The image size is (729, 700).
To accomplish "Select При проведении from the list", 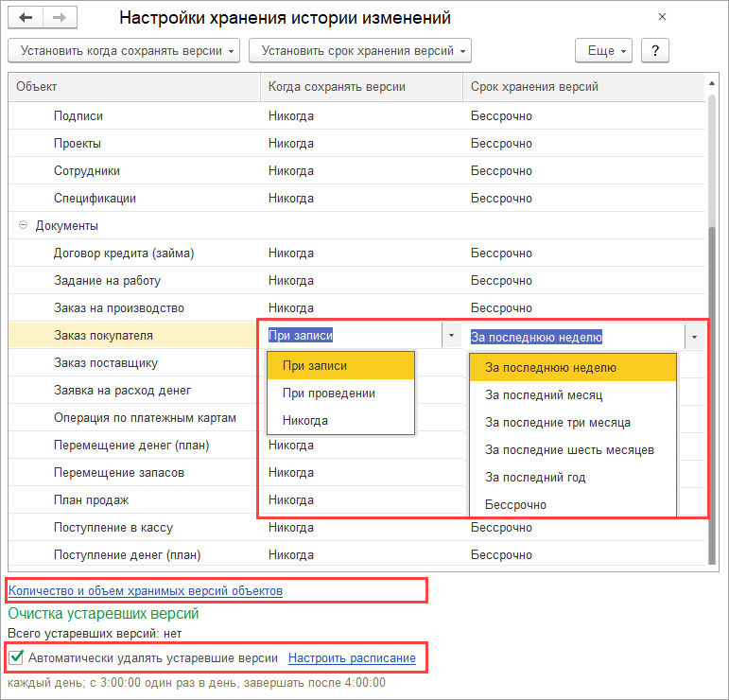I will tap(329, 393).
